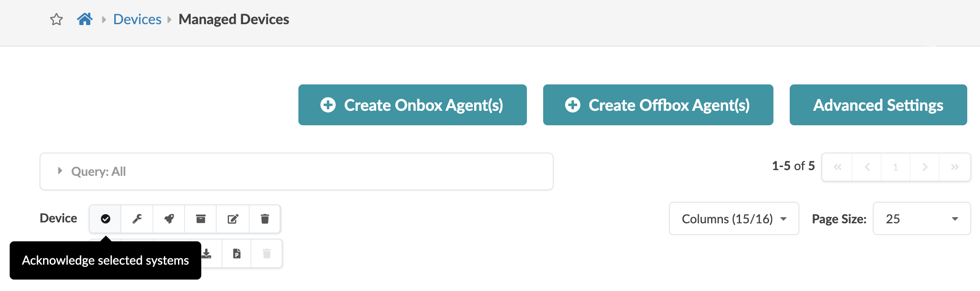The height and width of the screenshot is (291, 980).
Task: Click the archive box icon
Action: 201,219
